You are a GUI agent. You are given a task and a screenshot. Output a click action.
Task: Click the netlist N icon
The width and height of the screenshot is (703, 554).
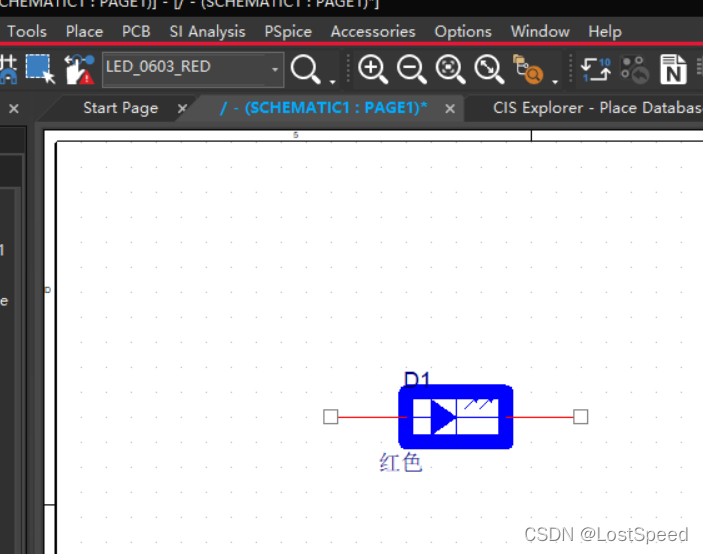point(673,70)
